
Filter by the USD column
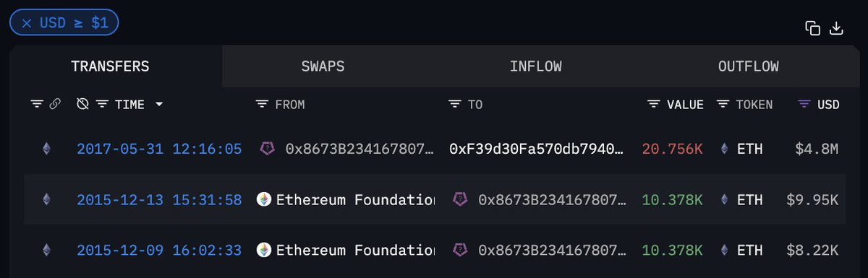click(804, 105)
